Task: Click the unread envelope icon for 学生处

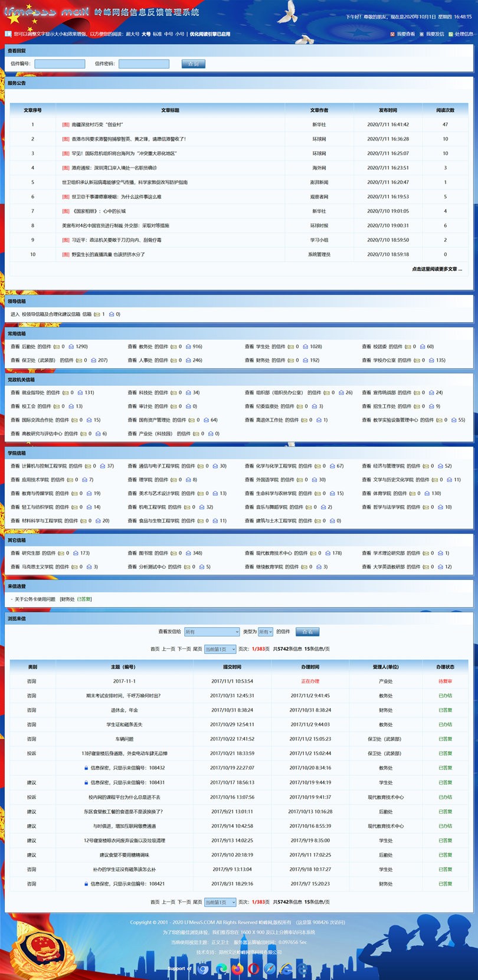Action: (x=291, y=347)
